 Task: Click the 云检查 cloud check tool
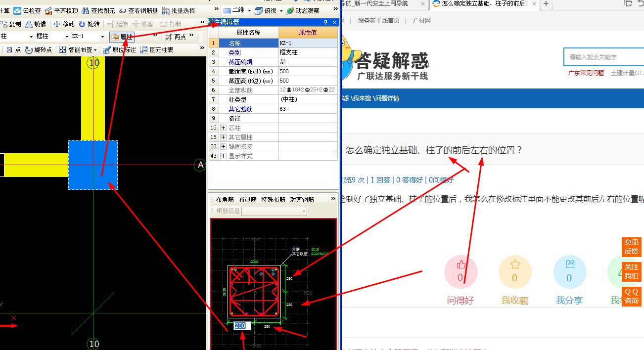(x=27, y=10)
